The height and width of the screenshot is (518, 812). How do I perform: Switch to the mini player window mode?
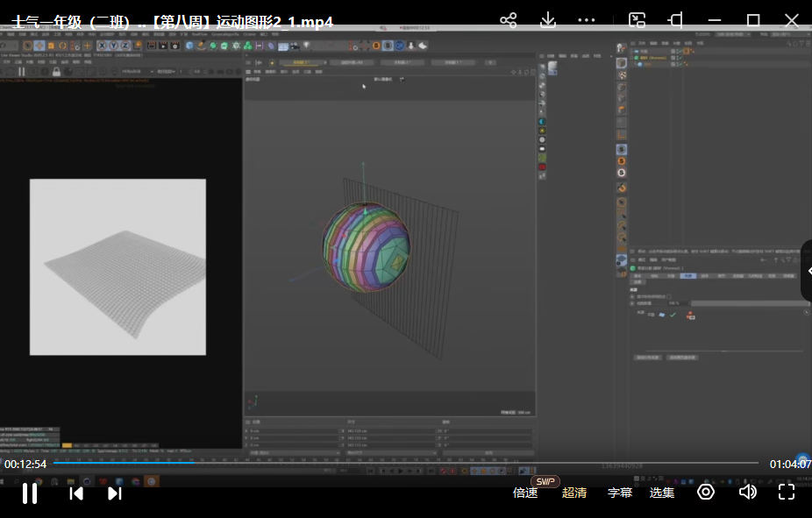[637, 20]
